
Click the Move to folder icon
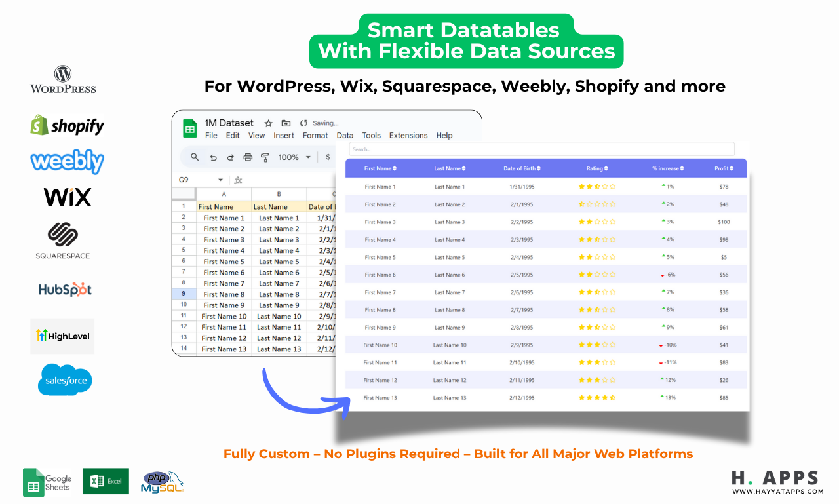pyautogui.click(x=285, y=123)
